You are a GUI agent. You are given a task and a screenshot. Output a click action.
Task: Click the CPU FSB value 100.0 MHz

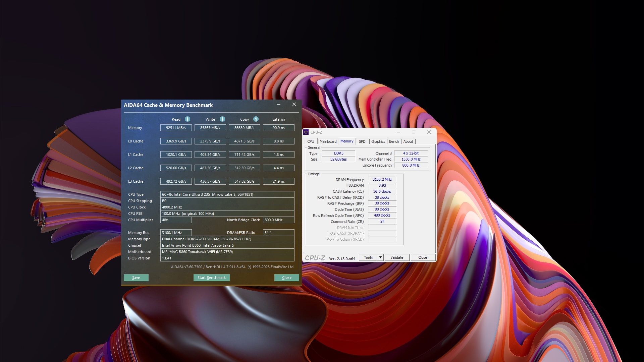tap(227, 214)
